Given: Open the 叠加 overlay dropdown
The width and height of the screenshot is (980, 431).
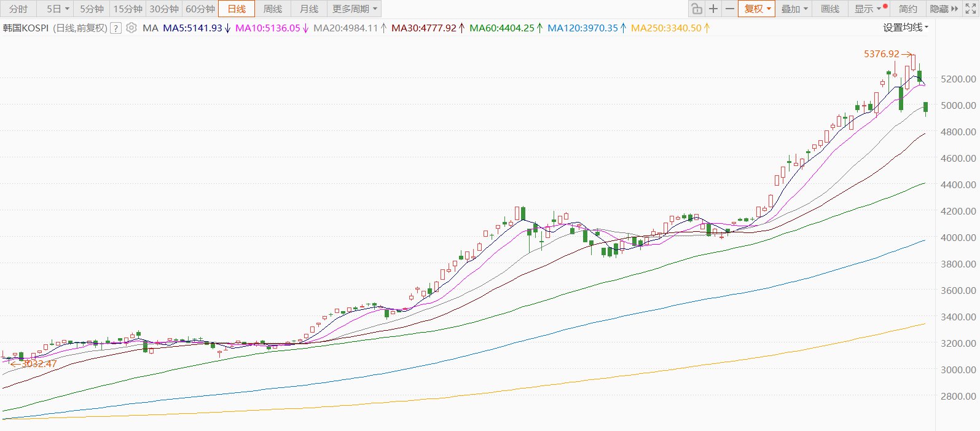Looking at the screenshot, I should coord(794,9).
